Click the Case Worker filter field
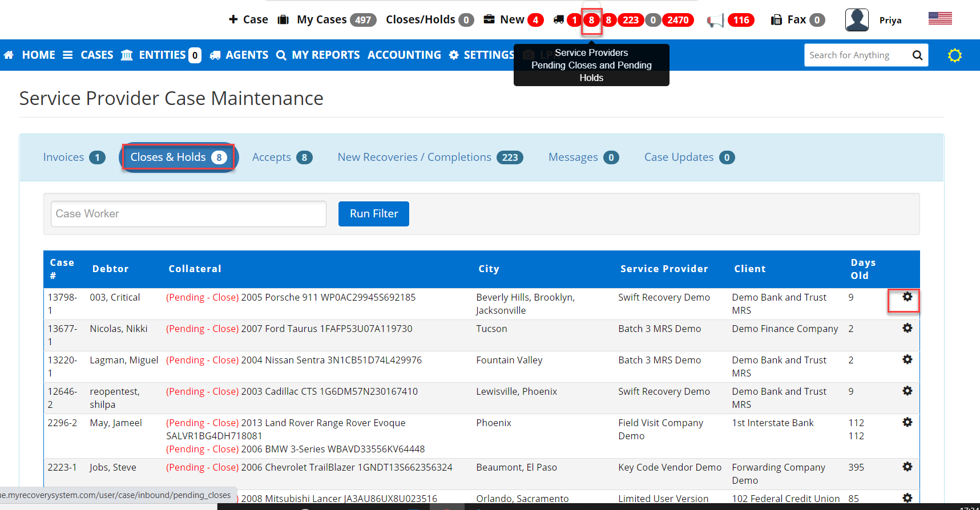The width and height of the screenshot is (980, 510). tap(188, 214)
